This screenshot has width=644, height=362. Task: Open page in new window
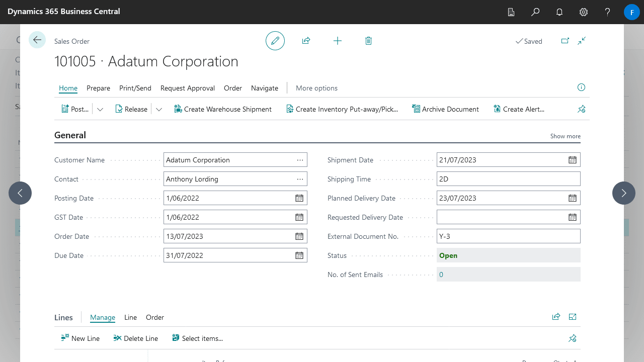click(x=565, y=41)
